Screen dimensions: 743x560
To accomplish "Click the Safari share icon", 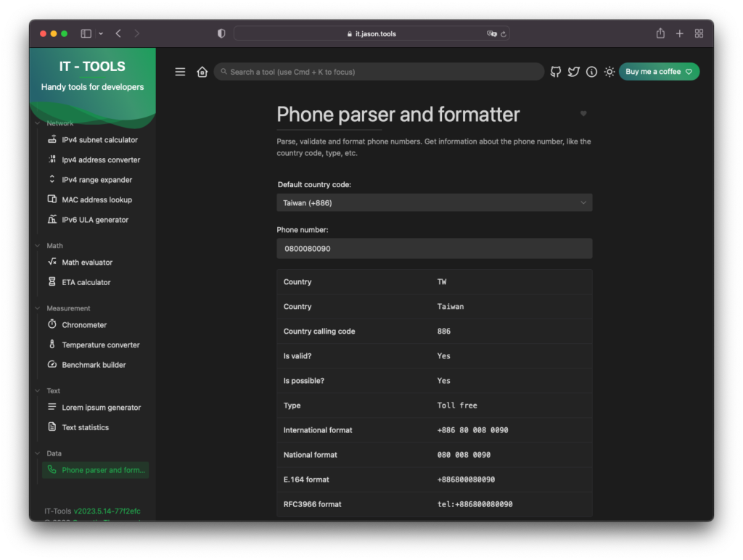I will 660,33.
